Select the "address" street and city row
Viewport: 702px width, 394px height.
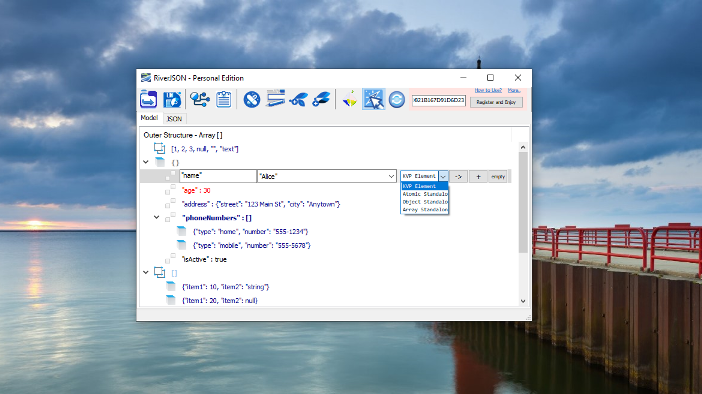(261, 204)
